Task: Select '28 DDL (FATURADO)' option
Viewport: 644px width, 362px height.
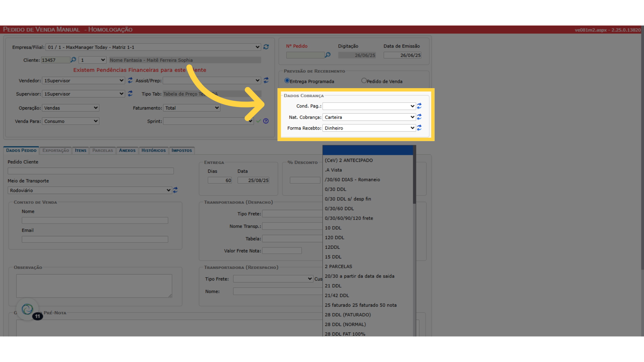Action: click(368, 315)
